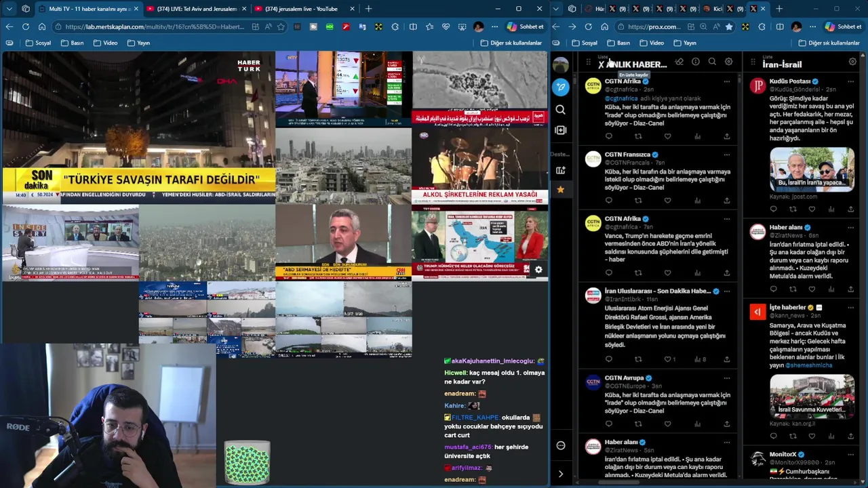868x488 pixels.
Task: Open the CGTN Avrupa profile name
Action: point(624,378)
